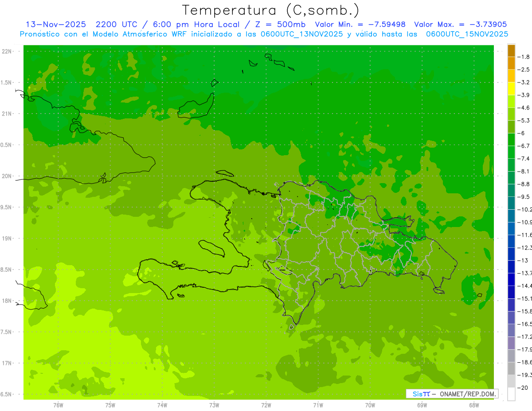This screenshot has width=532, height=411.
Task: Pick the green swatch between -6 and -6.7
Action: pyautogui.click(x=511, y=140)
